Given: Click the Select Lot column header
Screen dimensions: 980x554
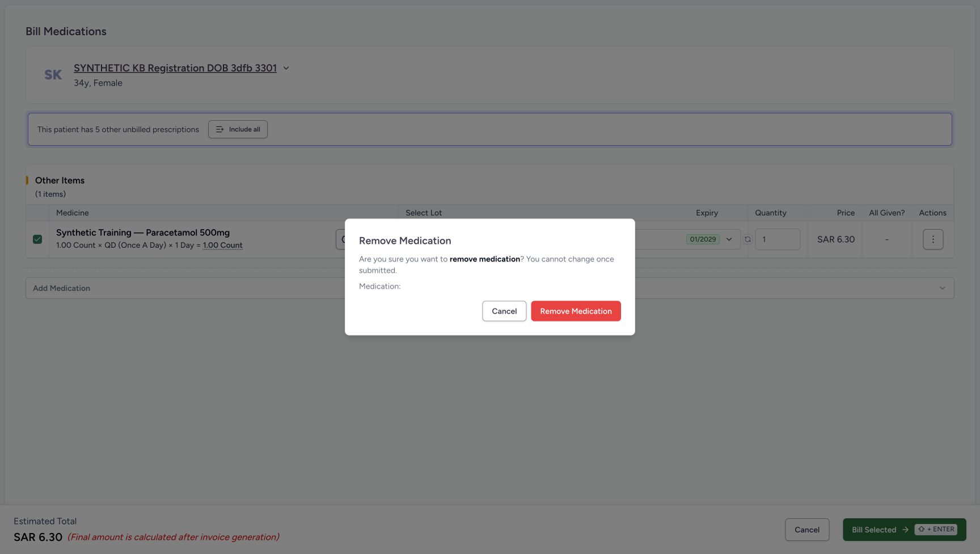Looking at the screenshot, I should (x=424, y=213).
